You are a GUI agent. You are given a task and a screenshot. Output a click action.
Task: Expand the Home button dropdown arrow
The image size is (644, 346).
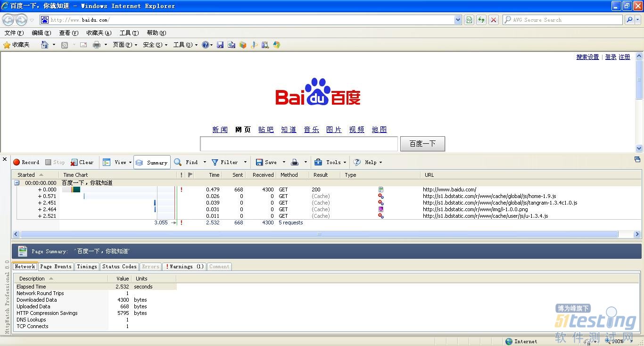pos(54,45)
